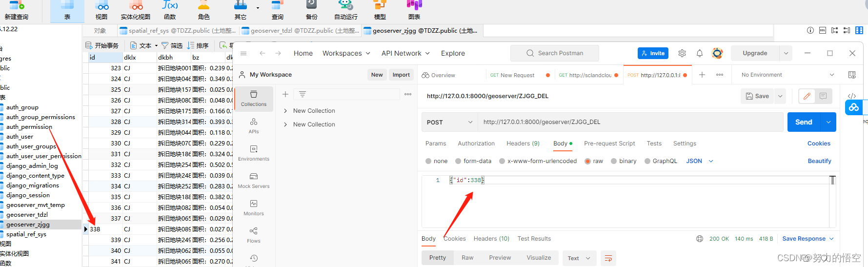Open the comments icon next to edit pencil
This screenshot has width=868, height=267.
point(823,96)
